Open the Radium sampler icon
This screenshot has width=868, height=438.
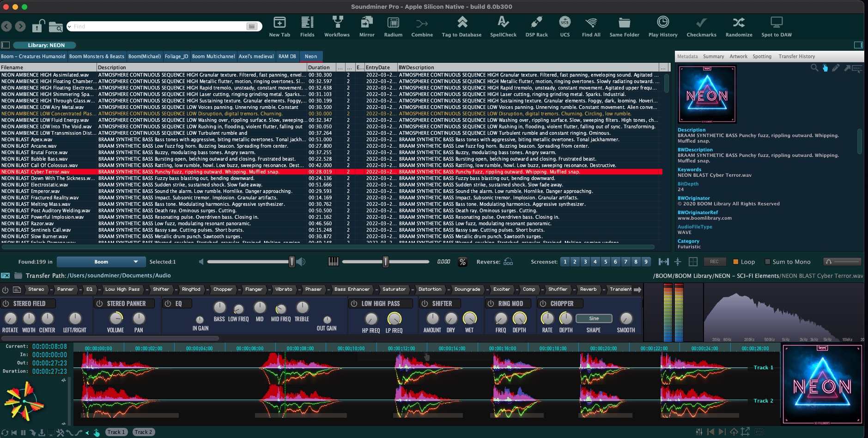pos(393,23)
